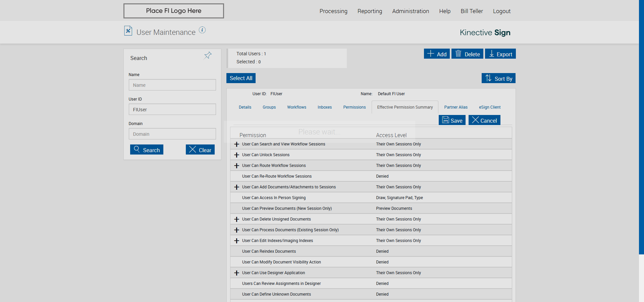
Task: Click the info icon beside User Maintenance
Action: pyautogui.click(x=202, y=30)
